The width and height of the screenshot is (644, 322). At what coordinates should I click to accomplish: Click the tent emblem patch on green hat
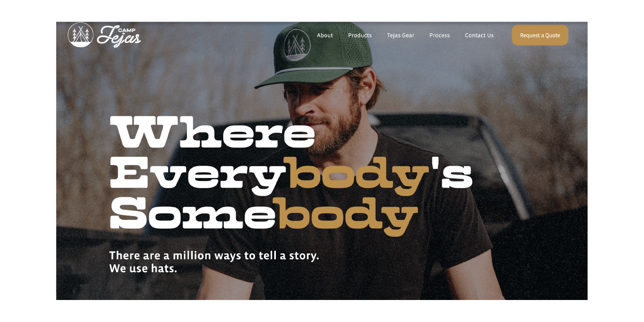297,45
